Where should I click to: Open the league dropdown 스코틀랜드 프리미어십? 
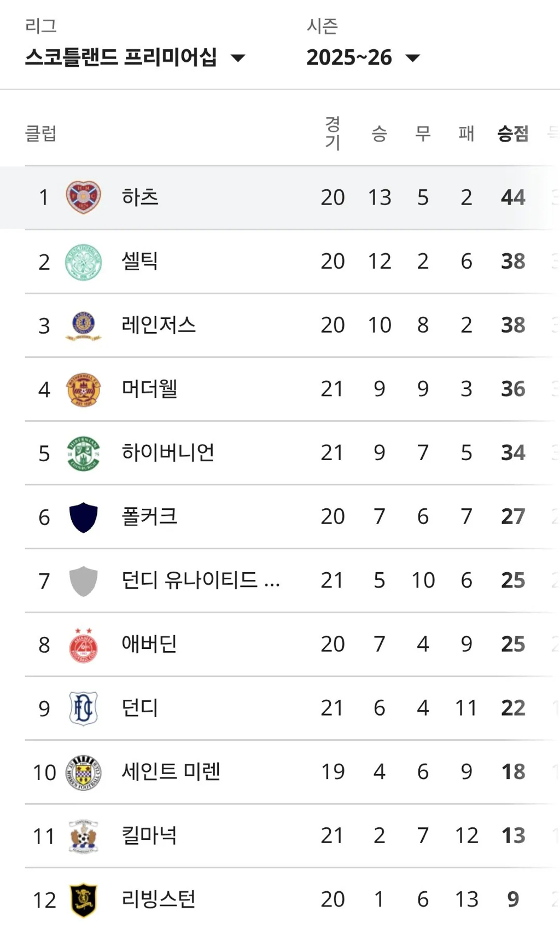[135, 57]
